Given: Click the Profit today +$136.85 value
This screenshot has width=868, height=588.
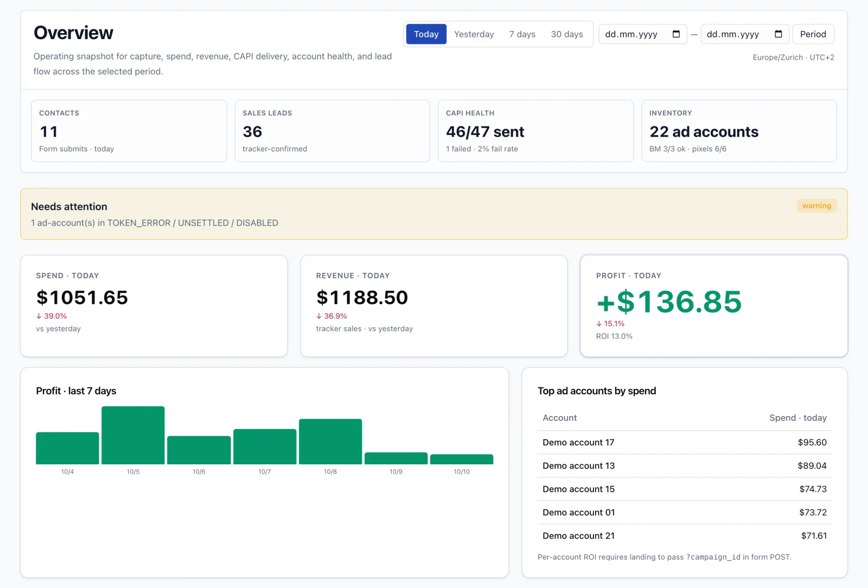Looking at the screenshot, I should click(669, 302).
